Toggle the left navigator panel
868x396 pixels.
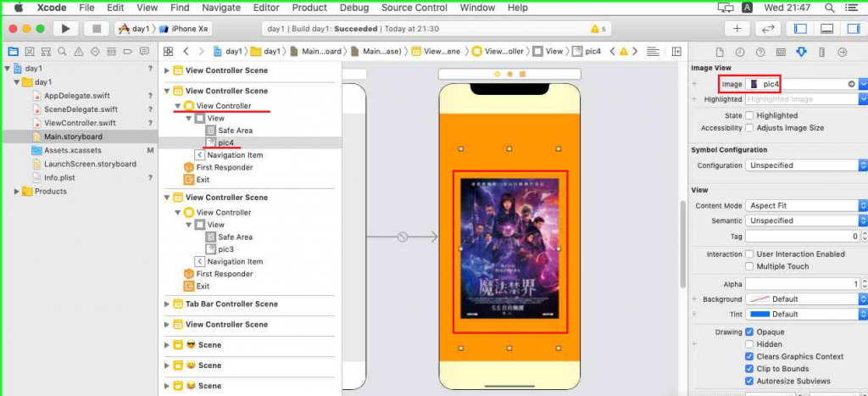tap(800, 29)
